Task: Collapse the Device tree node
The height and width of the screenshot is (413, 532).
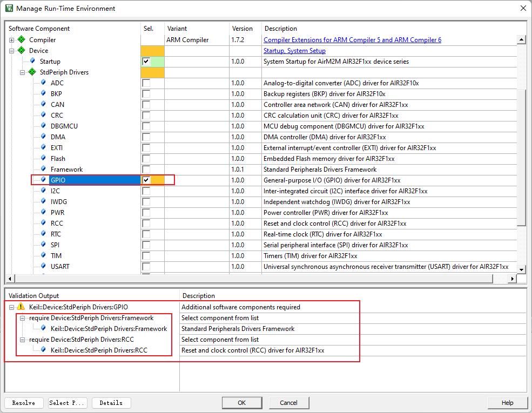Action: point(12,51)
